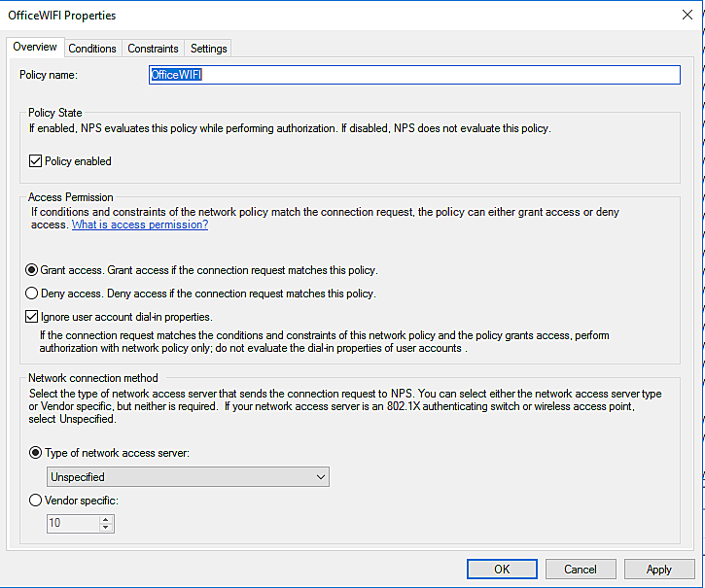Screen dimensions: 705x588
Task: Click the Policy name text field
Action: click(413, 75)
